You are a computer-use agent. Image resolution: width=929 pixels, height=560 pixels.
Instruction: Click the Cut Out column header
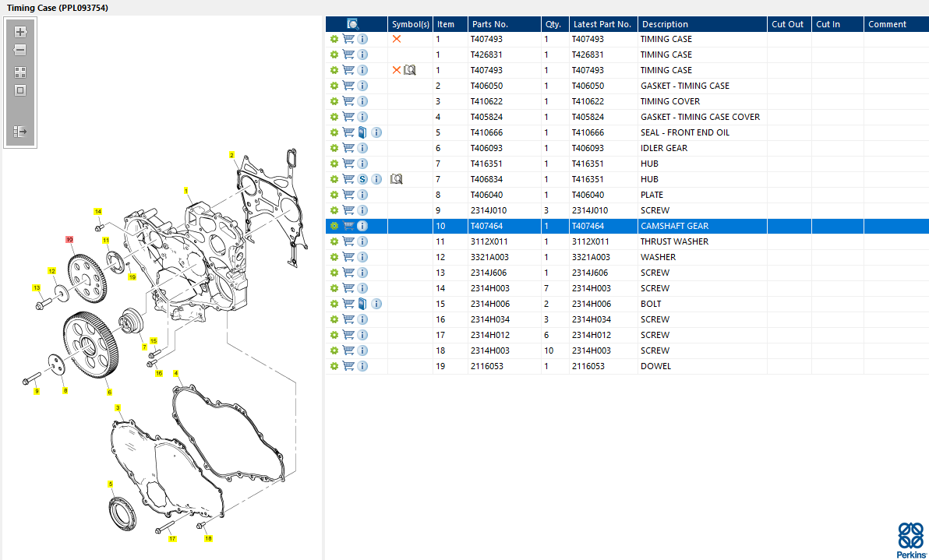tap(789, 24)
